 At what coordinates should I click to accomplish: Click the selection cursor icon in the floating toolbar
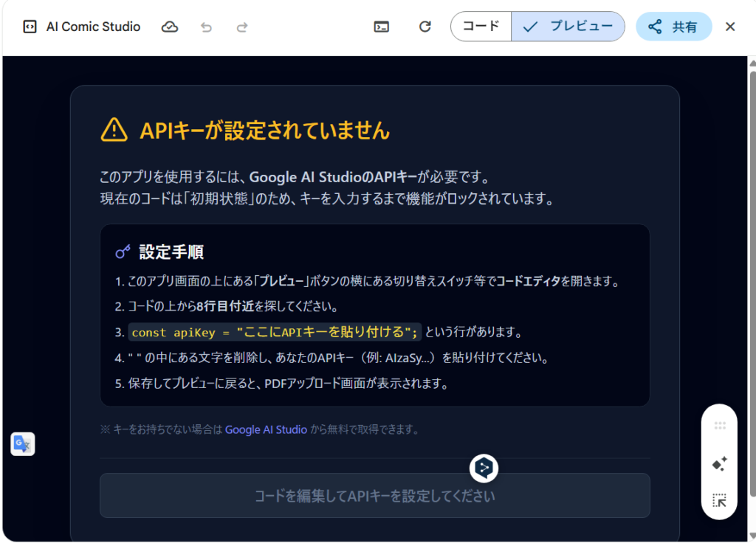(719, 501)
